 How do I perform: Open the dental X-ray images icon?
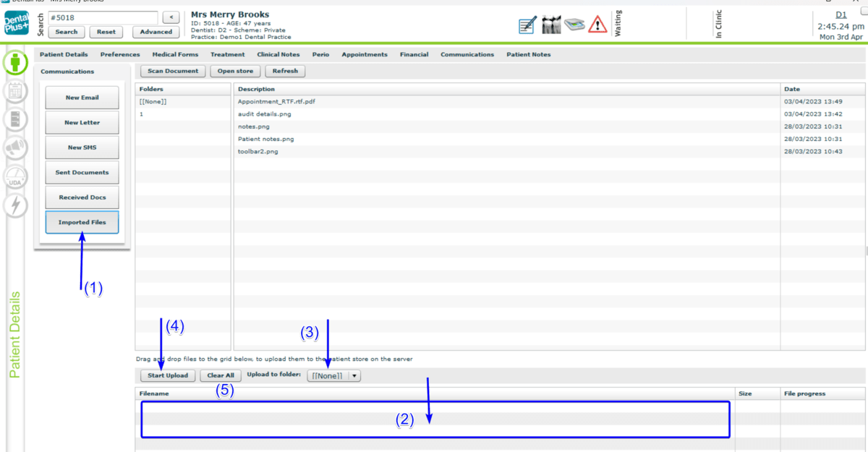pyautogui.click(x=551, y=25)
